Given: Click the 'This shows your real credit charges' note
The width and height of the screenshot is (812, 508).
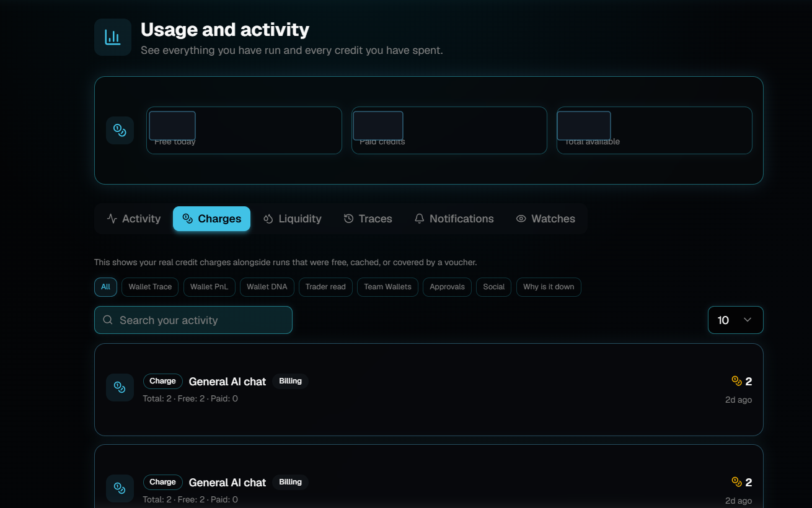Looking at the screenshot, I should click(x=286, y=262).
